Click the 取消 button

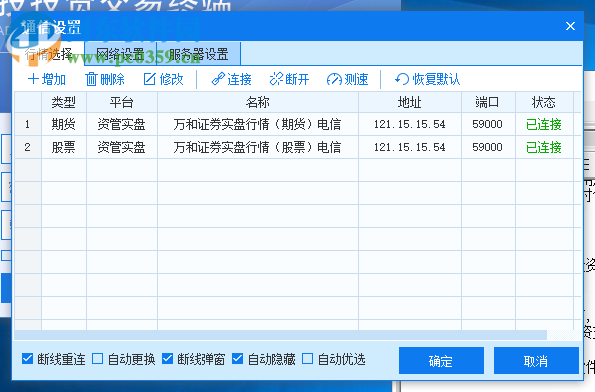[x=536, y=361]
